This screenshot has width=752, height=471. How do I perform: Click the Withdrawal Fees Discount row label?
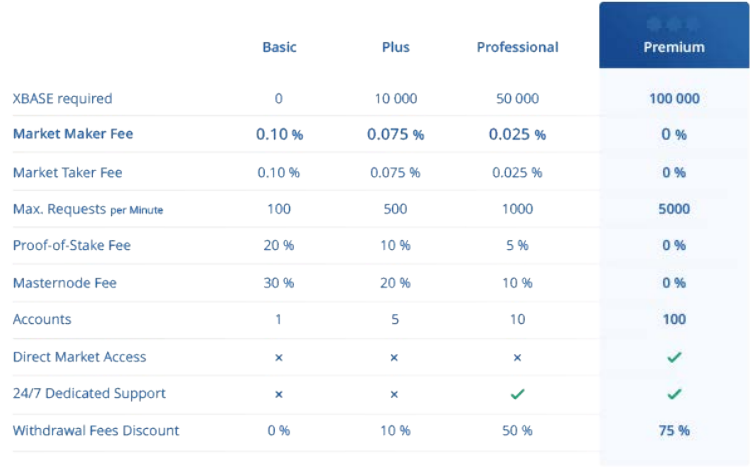click(x=96, y=430)
